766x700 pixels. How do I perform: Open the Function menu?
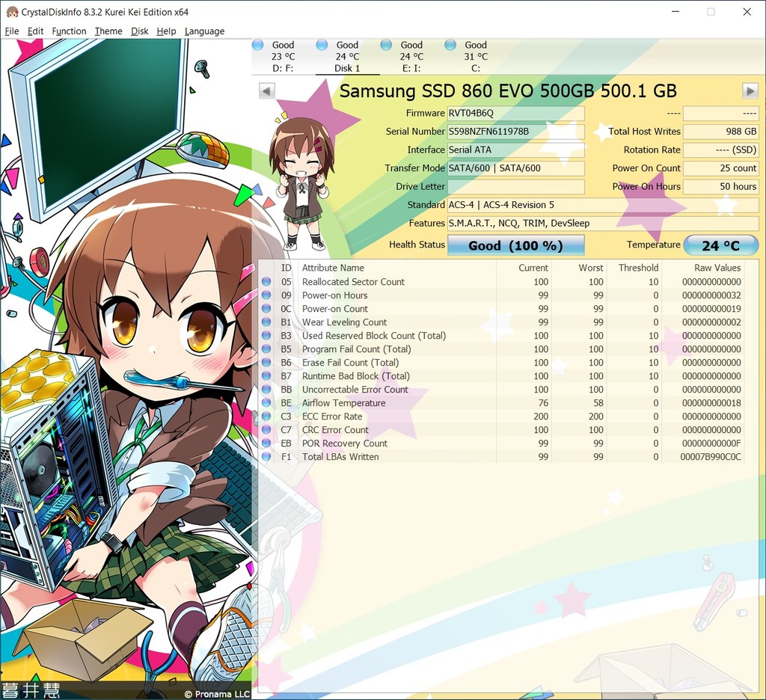click(x=69, y=31)
